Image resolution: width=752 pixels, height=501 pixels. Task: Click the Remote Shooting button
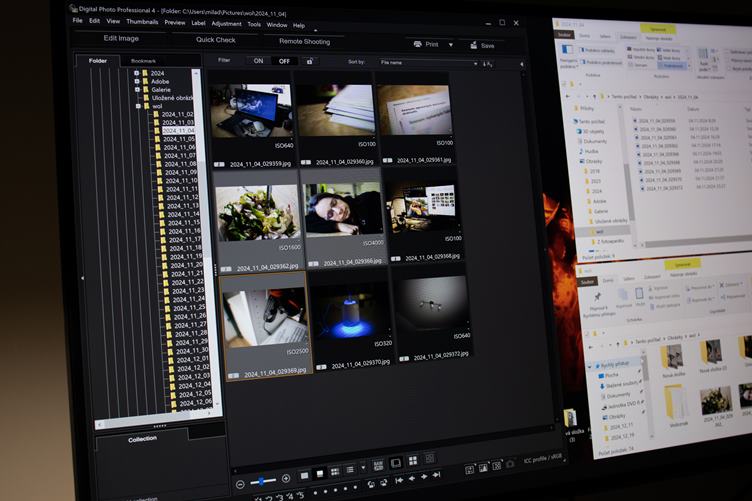point(305,42)
